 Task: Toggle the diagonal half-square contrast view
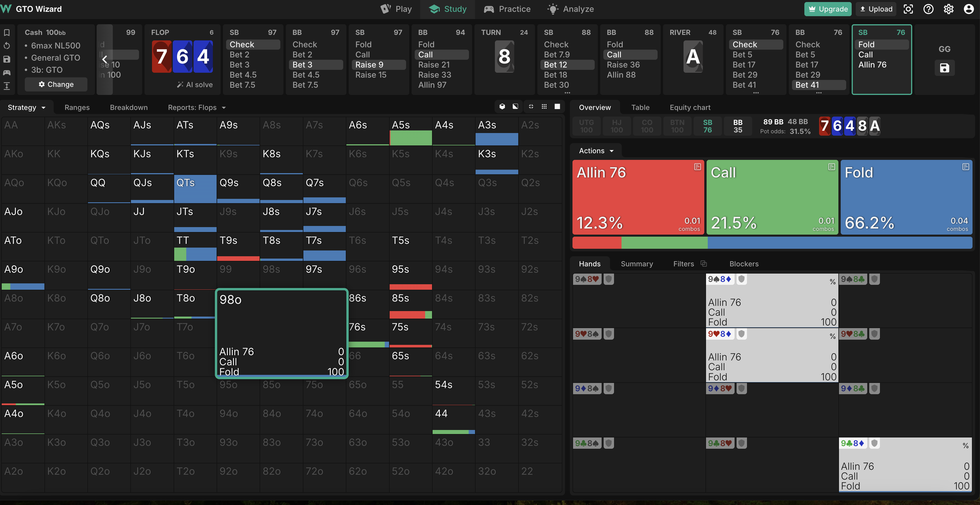pyautogui.click(x=515, y=106)
